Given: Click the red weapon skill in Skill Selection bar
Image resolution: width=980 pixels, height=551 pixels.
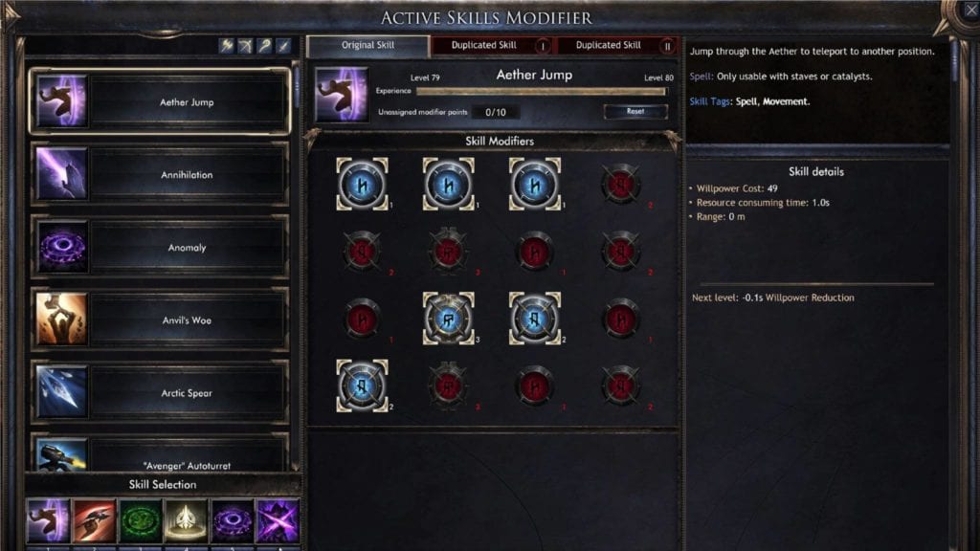Looking at the screenshot, I should pos(95,520).
